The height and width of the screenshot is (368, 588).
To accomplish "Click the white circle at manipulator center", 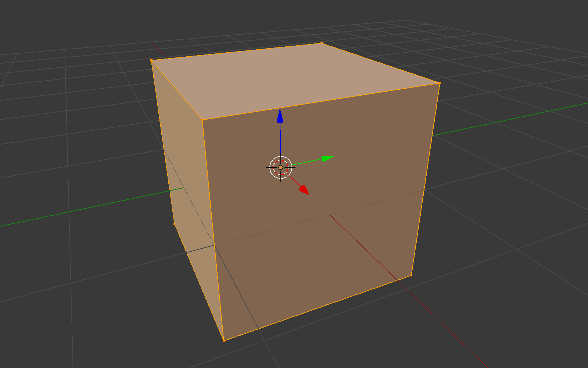I will click(281, 167).
